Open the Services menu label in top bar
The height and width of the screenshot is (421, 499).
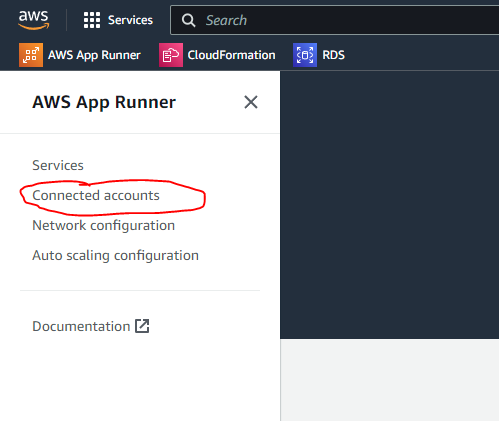[x=130, y=20]
